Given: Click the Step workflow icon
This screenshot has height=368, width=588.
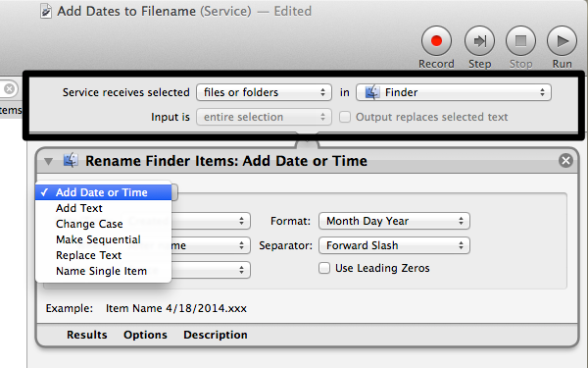Looking at the screenshot, I should (x=479, y=40).
